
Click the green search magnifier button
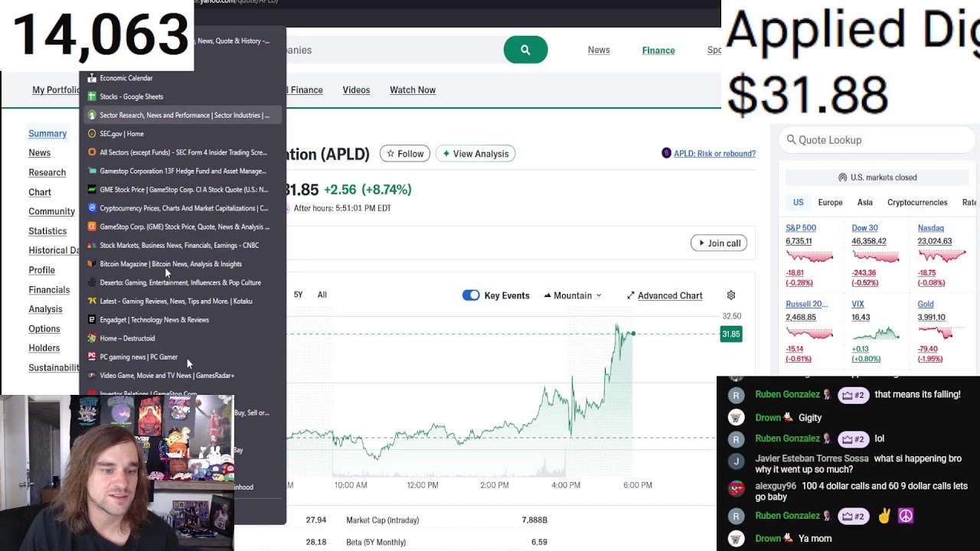point(525,50)
